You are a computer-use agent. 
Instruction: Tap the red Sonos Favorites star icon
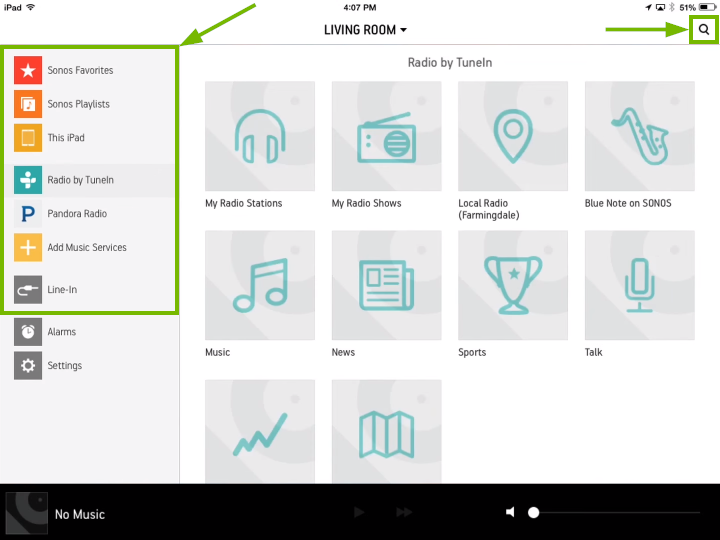click(x=28, y=70)
